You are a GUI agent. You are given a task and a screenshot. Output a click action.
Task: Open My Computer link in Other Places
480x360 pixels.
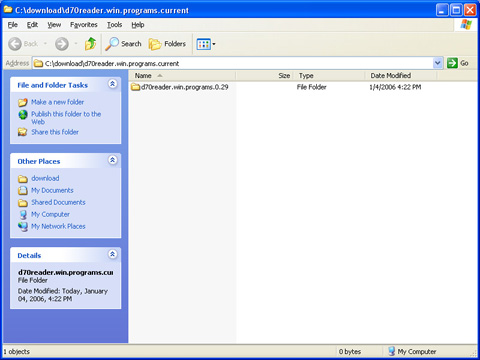pos(50,214)
